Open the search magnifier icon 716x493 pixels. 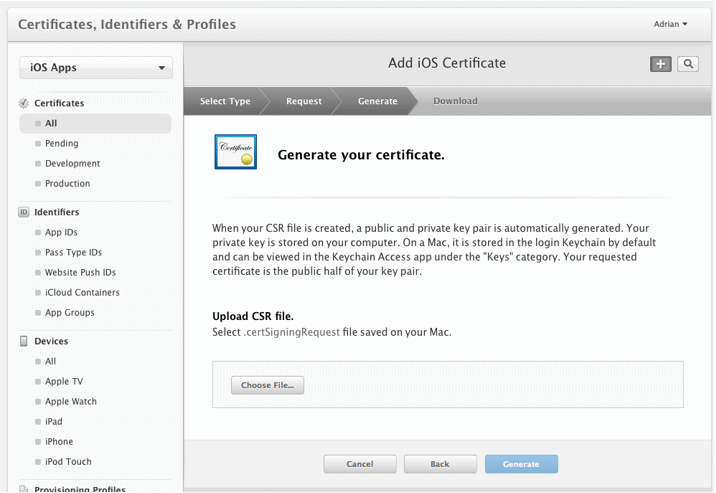[x=688, y=64]
